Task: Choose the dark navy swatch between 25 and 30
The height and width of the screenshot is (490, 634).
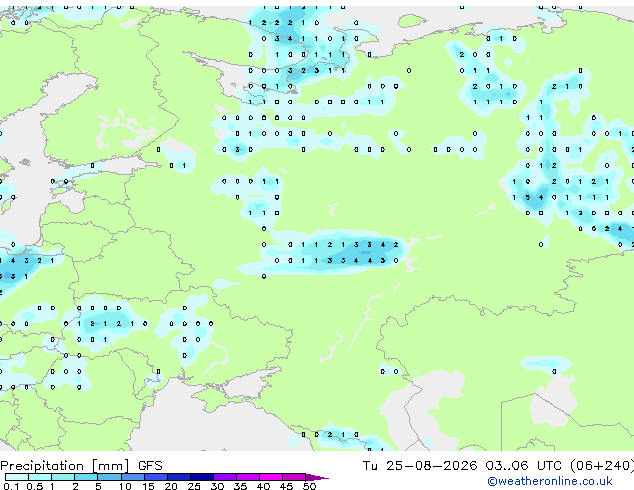Action: pyautogui.click(x=201, y=477)
